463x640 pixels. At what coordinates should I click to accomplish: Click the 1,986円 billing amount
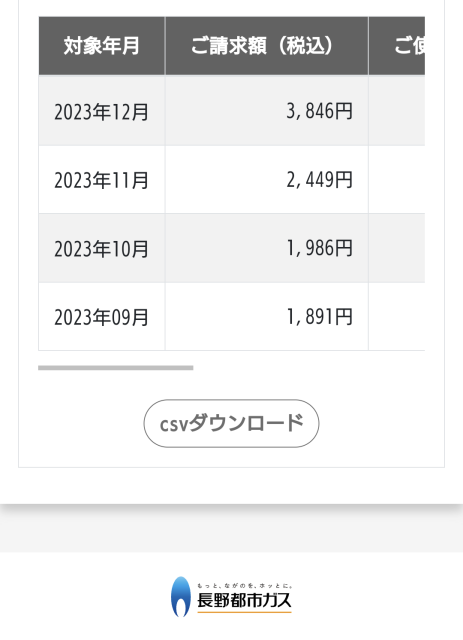tap(319, 248)
